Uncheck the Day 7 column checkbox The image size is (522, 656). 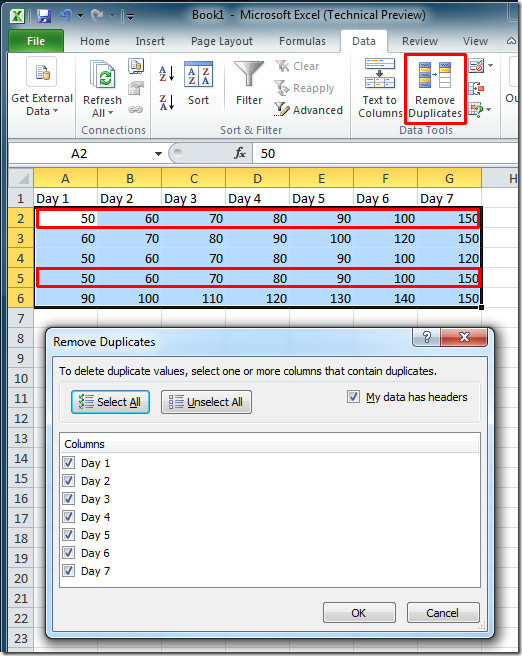(69, 571)
